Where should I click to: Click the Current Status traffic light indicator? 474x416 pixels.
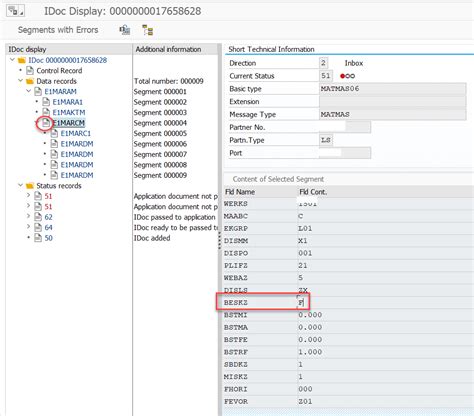[x=347, y=76]
